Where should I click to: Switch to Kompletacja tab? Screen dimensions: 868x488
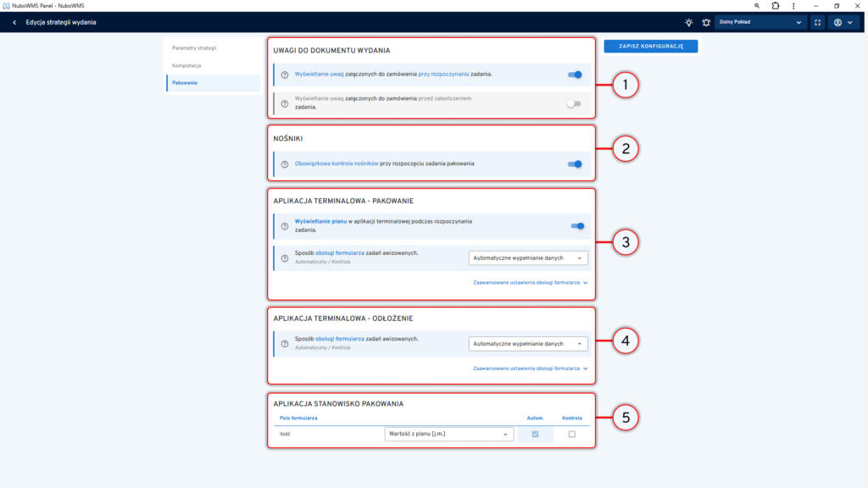pos(186,65)
